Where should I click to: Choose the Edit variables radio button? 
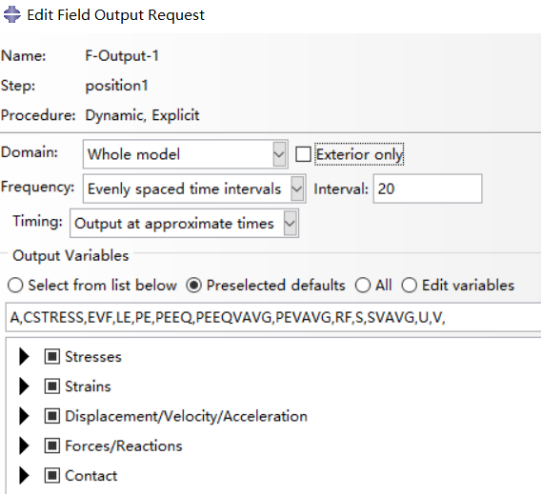tap(409, 286)
